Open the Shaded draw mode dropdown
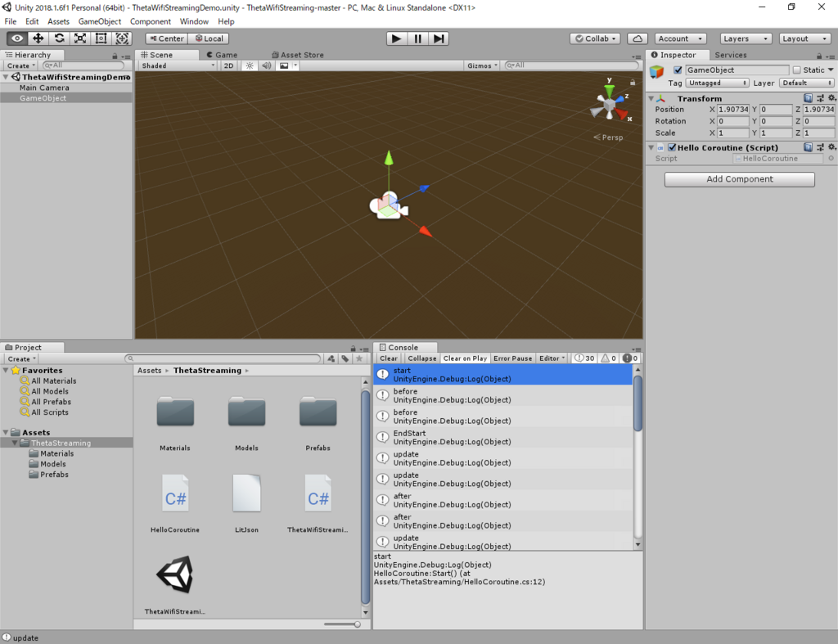This screenshot has width=838, height=644. [178, 65]
